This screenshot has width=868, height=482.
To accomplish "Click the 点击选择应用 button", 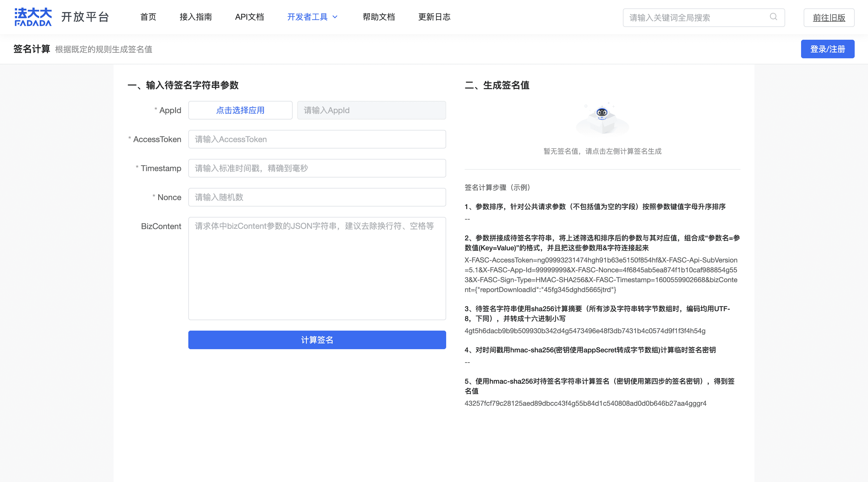I will (x=240, y=110).
